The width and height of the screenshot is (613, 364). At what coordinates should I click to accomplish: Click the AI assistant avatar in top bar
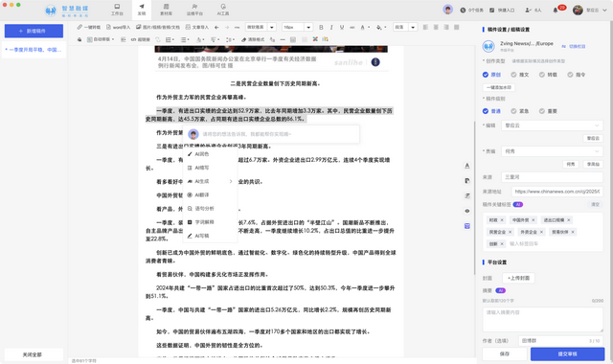click(448, 10)
